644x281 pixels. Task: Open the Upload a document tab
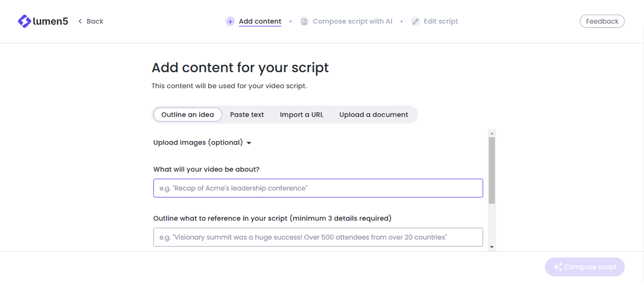(374, 114)
